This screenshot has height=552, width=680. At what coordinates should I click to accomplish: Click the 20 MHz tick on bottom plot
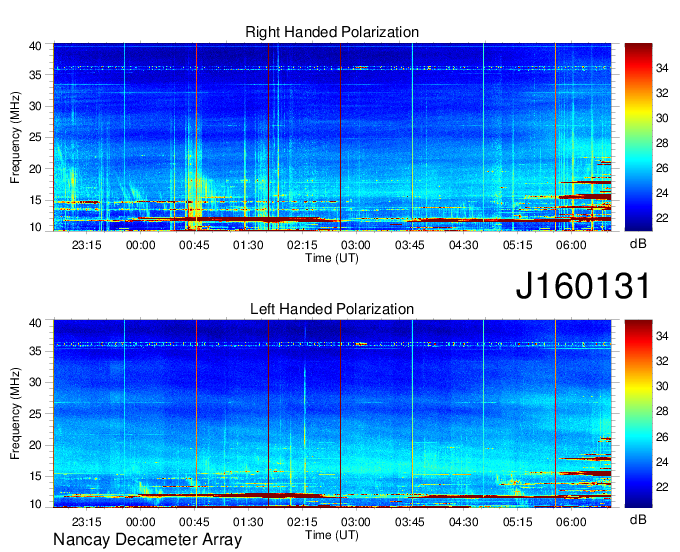35,445
